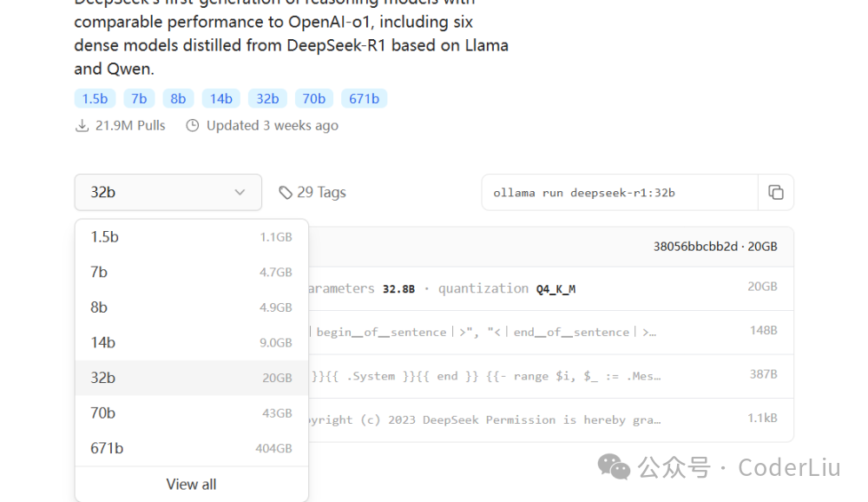
Task: Click the clock icon beside Updated
Action: point(192,126)
